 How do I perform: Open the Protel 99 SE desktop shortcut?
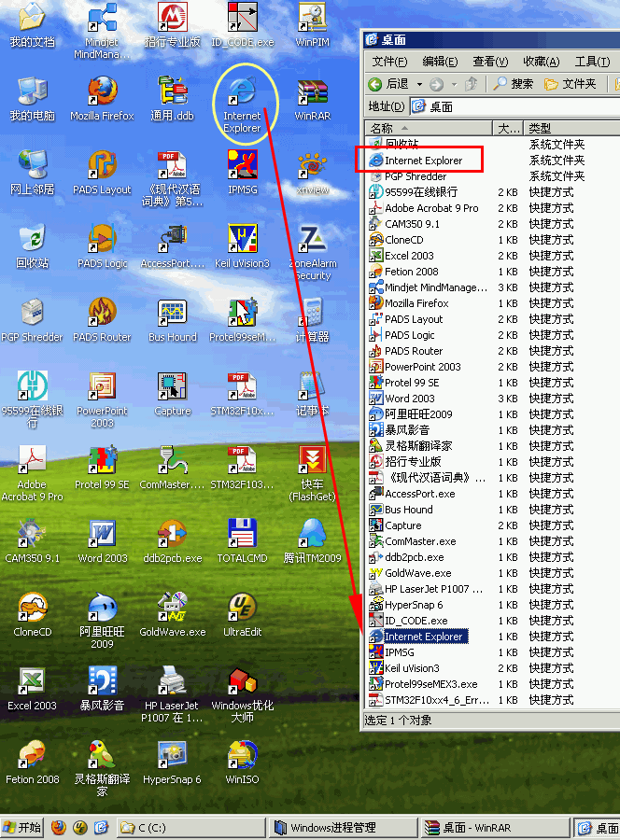pos(102,468)
